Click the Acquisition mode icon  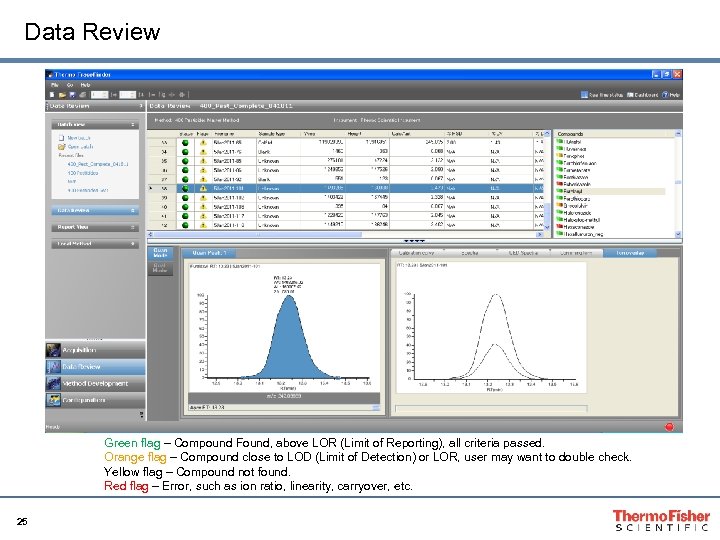coord(53,350)
